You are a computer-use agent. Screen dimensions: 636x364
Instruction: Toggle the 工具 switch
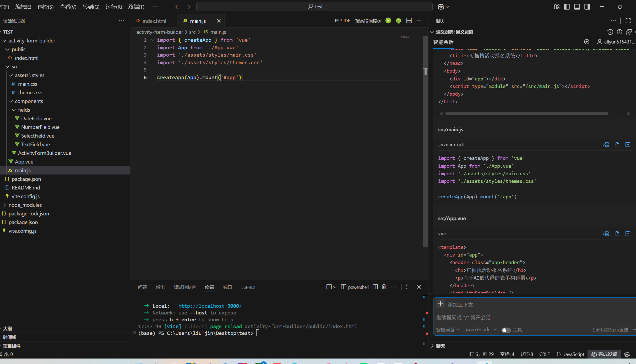[506, 330]
